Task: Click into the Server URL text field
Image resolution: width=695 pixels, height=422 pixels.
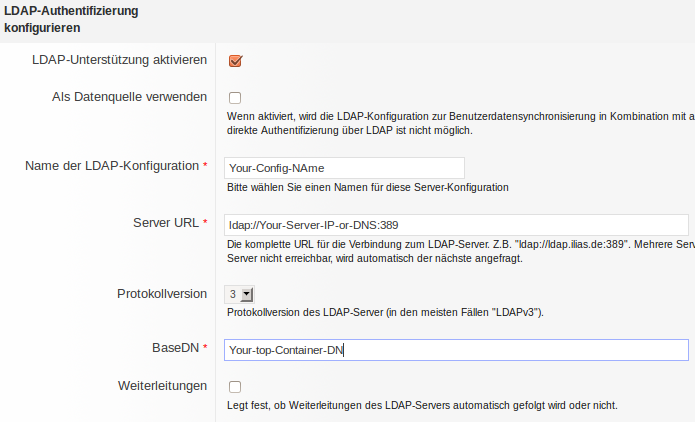Action: (x=457, y=224)
